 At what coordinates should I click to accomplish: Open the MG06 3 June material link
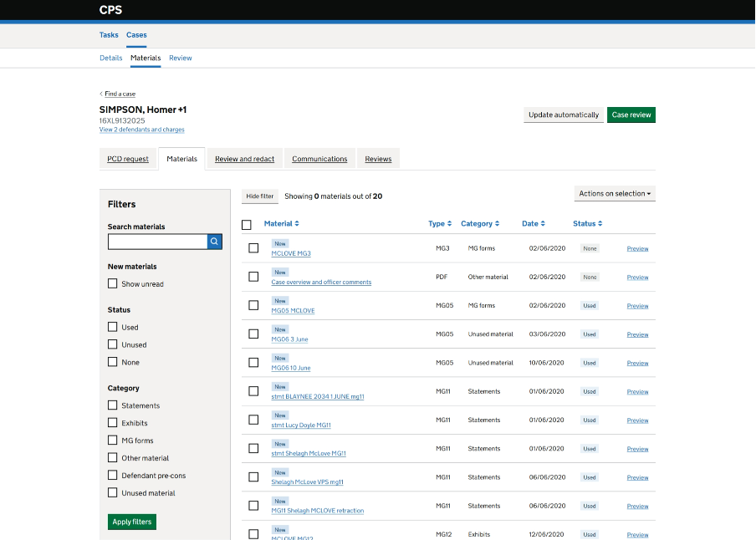289,339
